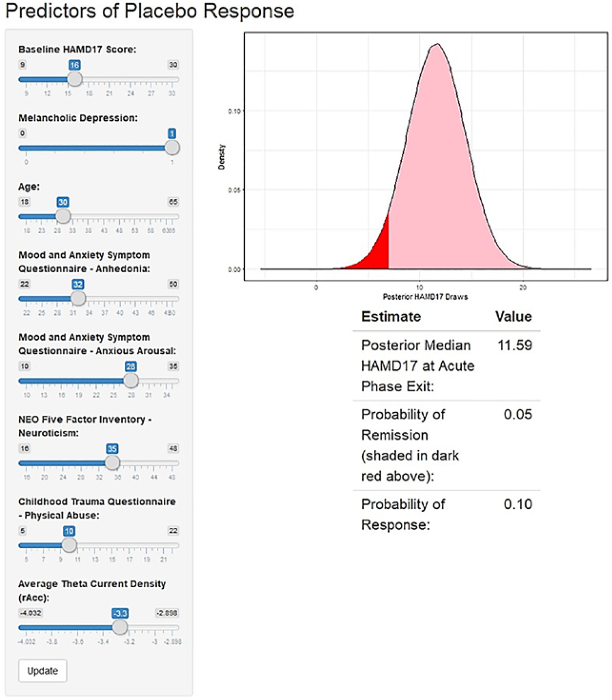Click the Average Theta Current Density handle
Viewport: 612px width, 700px height.
tap(120, 627)
